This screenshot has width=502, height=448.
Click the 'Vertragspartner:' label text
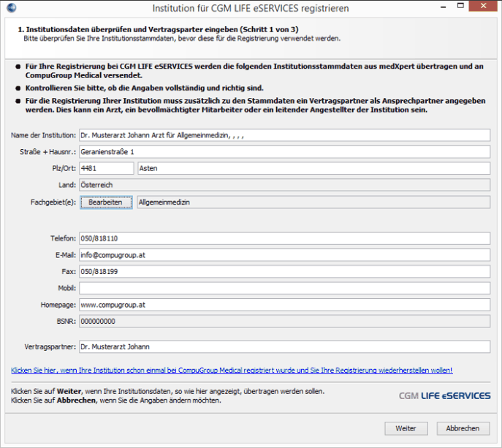point(50,347)
